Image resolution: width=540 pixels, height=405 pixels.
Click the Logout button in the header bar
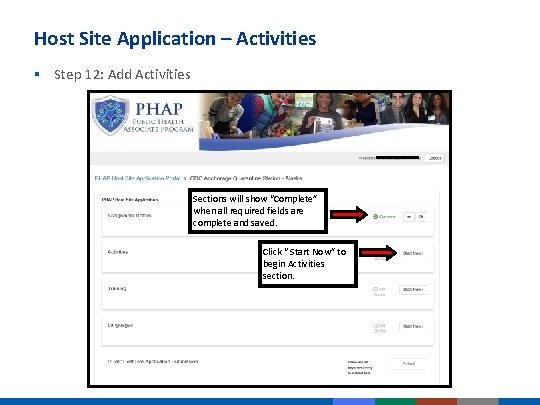435,158
